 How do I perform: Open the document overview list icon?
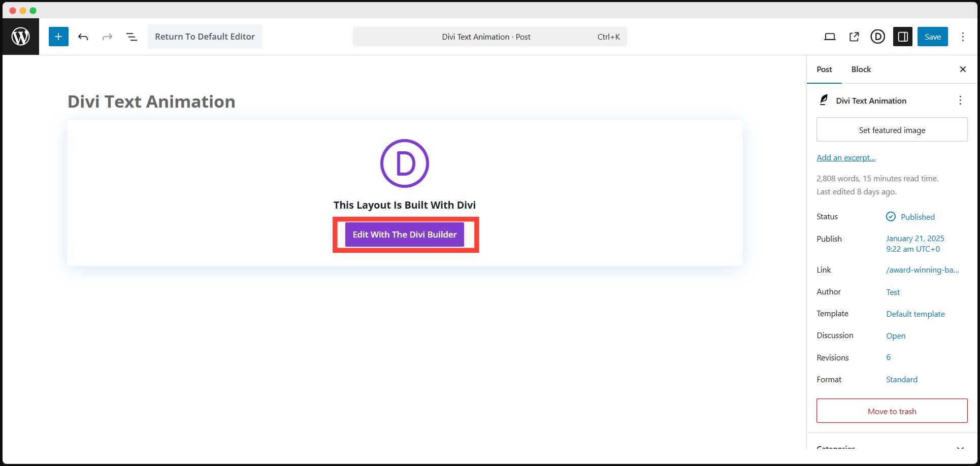[132, 37]
